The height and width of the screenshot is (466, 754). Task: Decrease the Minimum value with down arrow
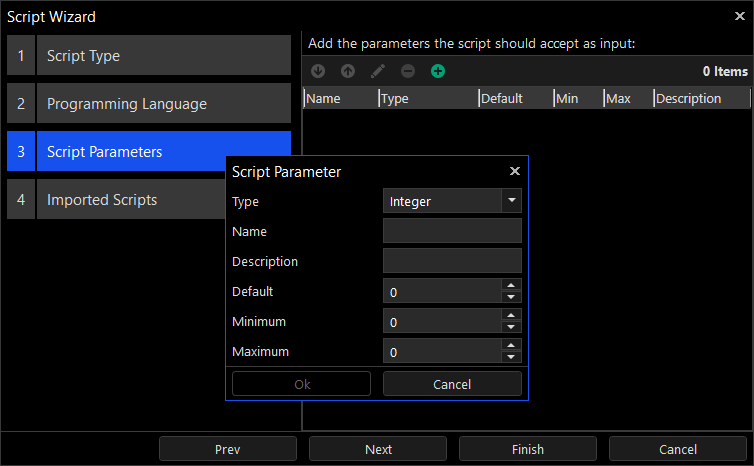511,327
